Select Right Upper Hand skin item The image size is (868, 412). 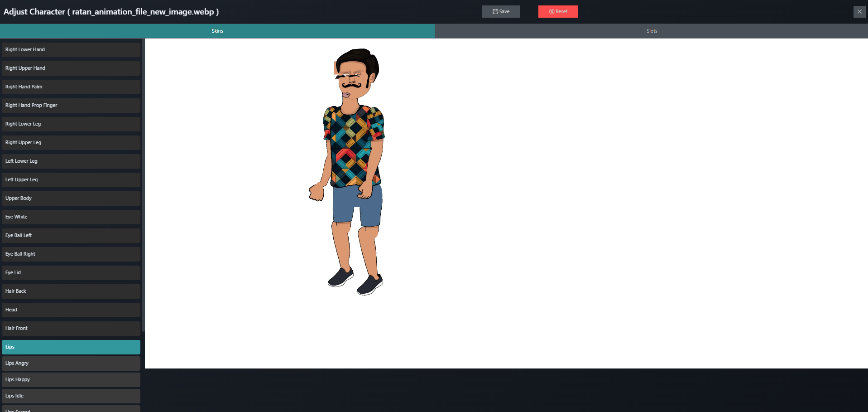(71, 68)
